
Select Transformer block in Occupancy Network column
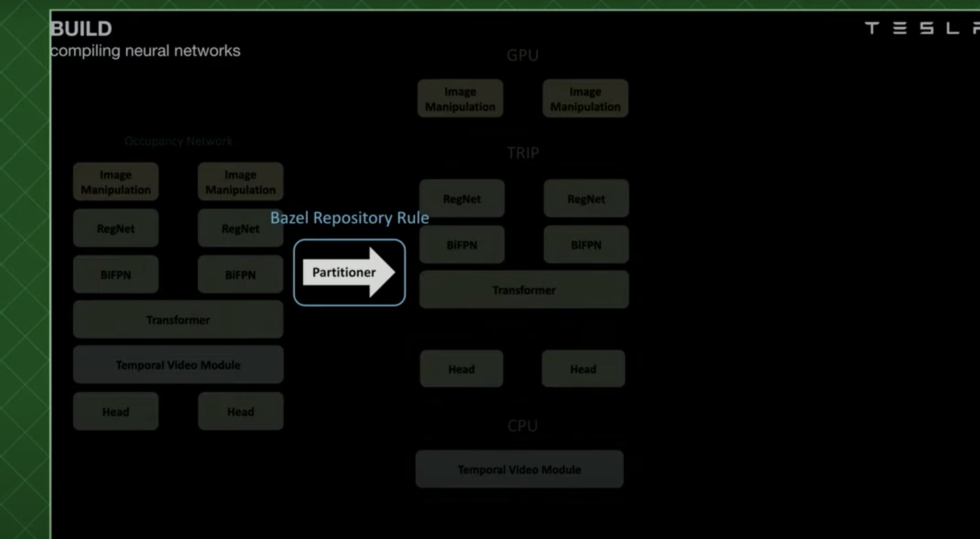[x=178, y=320]
